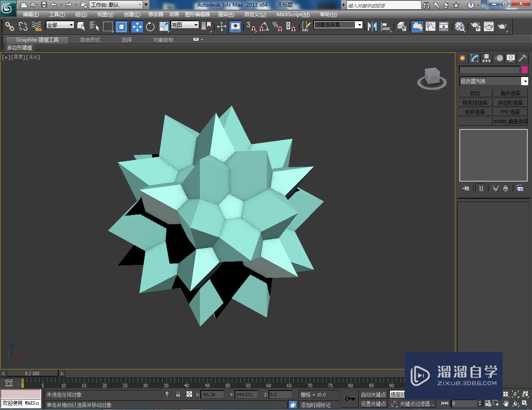Switch to the 自由形式 ribbon tab
The height and width of the screenshot is (410, 532).
(90, 40)
